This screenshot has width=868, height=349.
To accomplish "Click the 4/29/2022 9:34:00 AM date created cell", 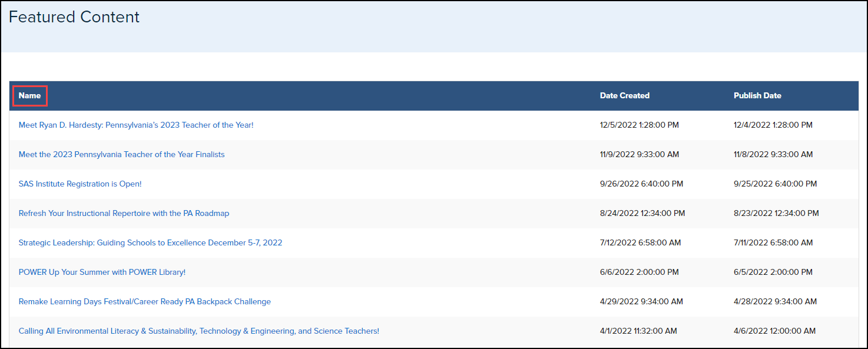I will (641, 301).
